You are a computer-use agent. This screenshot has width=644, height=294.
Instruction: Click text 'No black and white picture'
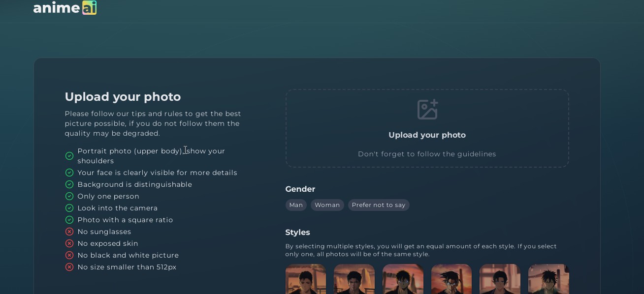[x=128, y=255]
